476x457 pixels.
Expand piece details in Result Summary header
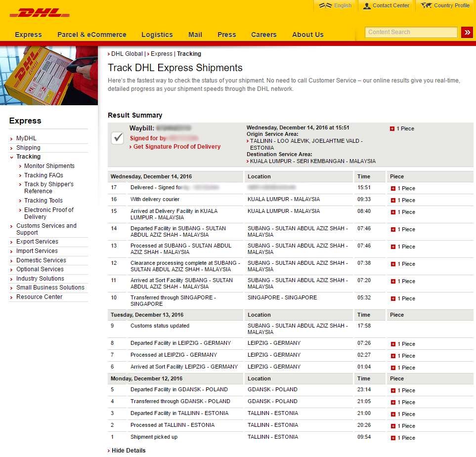click(392, 128)
